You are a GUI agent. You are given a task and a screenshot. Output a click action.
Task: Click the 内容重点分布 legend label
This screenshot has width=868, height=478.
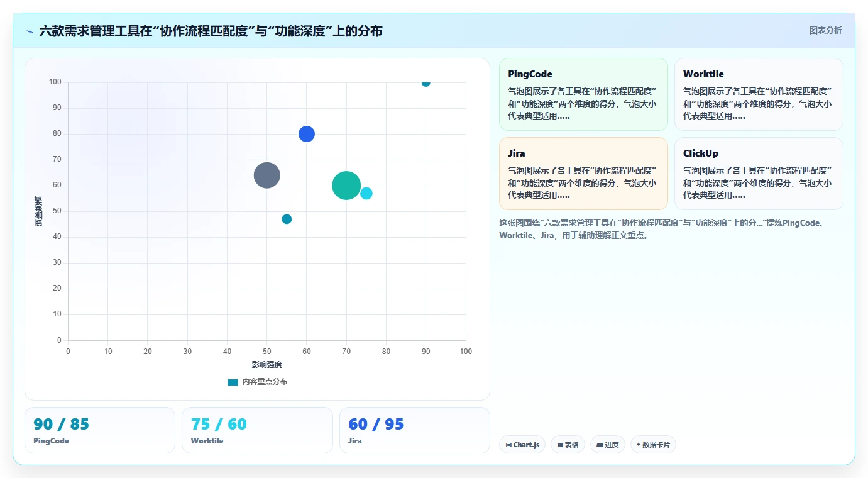pyautogui.click(x=265, y=382)
